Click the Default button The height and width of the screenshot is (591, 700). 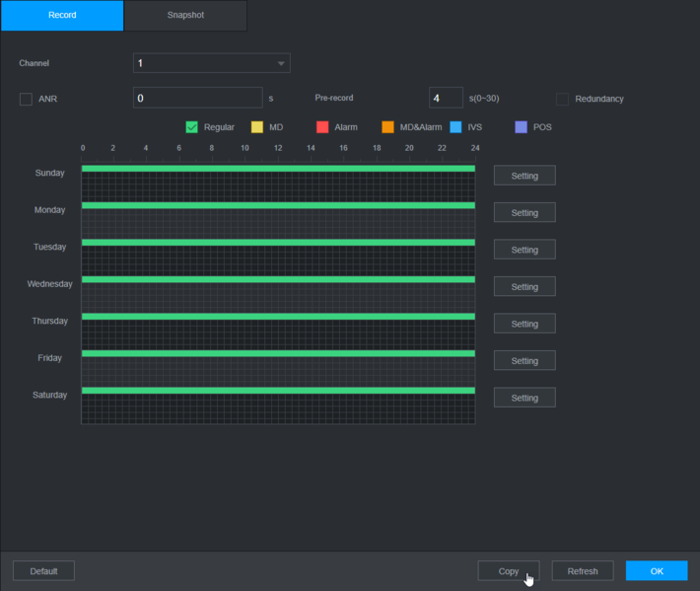pyautogui.click(x=43, y=571)
